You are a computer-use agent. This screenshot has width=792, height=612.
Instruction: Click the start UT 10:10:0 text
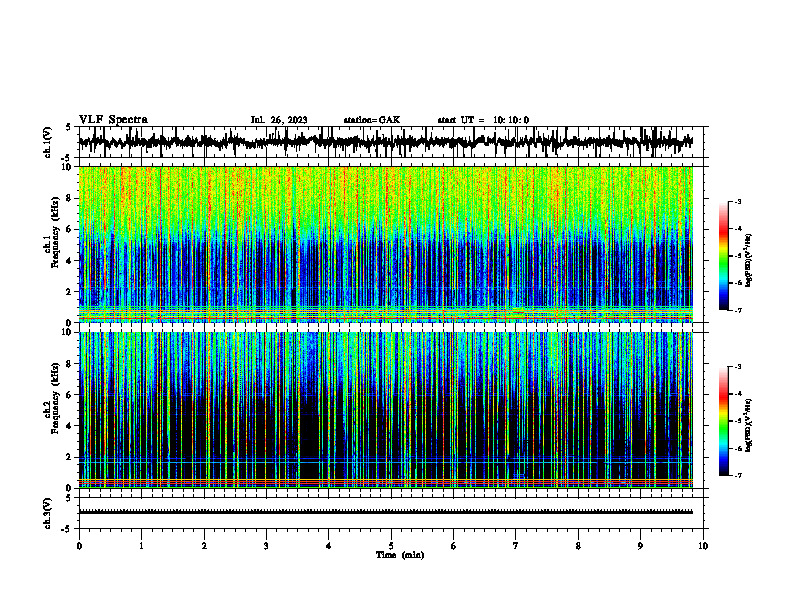click(483, 120)
